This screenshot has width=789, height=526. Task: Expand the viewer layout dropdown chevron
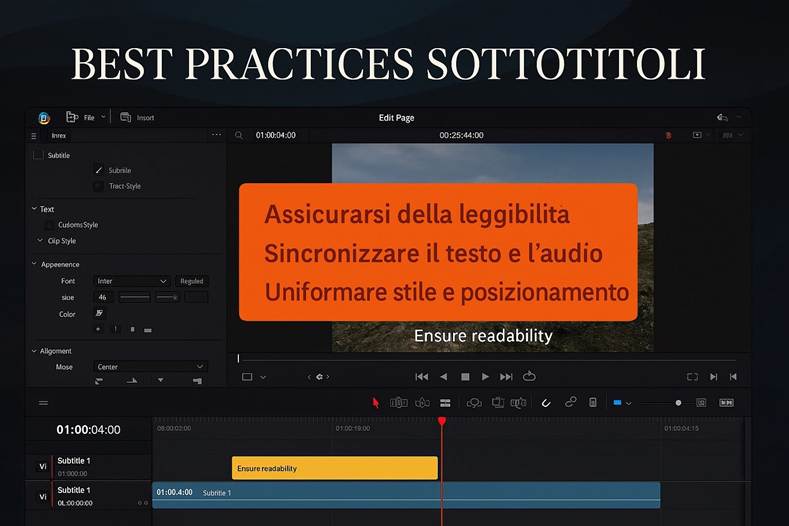click(x=263, y=377)
